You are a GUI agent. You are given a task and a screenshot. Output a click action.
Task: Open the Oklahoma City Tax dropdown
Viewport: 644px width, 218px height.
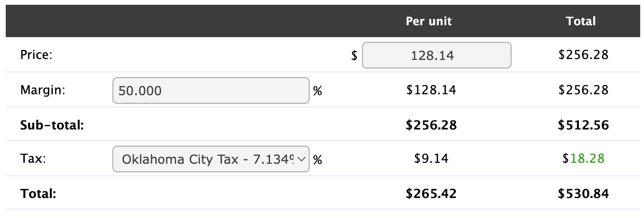211,159
